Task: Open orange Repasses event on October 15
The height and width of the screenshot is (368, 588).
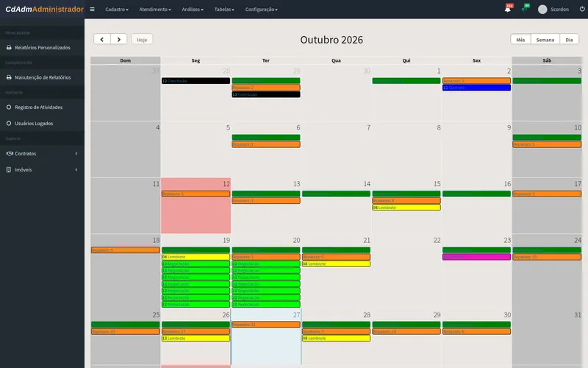Action: [406, 200]
